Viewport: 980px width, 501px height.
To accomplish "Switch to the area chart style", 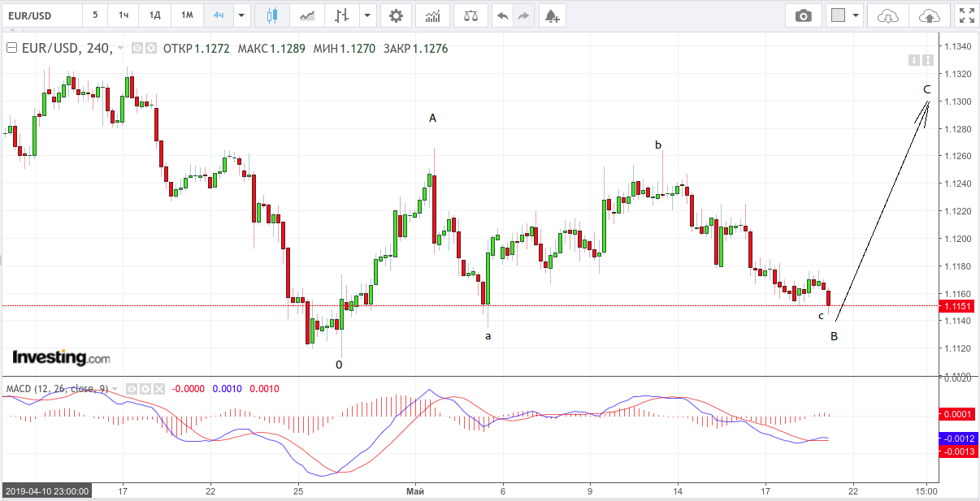I will [x=307, y=15].
